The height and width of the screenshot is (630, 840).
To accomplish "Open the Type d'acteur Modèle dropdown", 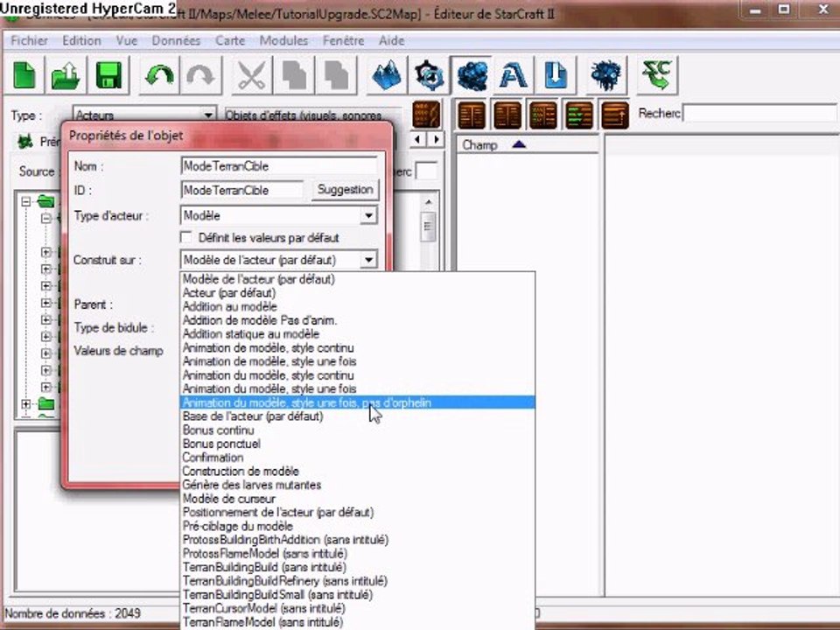I will [x=368, y=216].
